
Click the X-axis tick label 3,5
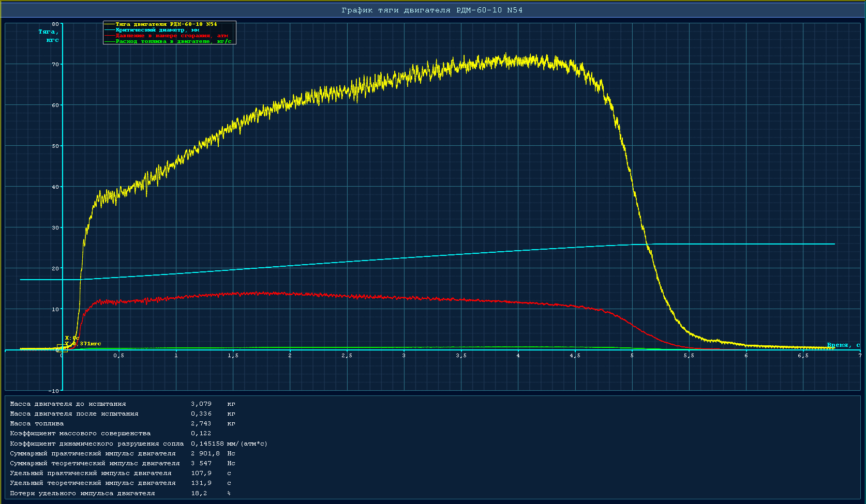(x=461, y=356)
